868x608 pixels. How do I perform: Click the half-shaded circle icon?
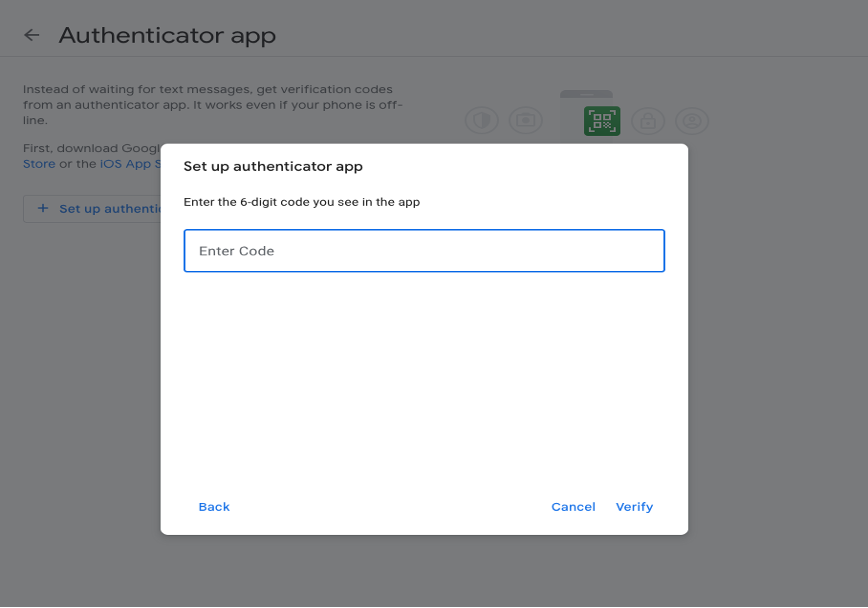pyautogui.click(x=482, y=121)
